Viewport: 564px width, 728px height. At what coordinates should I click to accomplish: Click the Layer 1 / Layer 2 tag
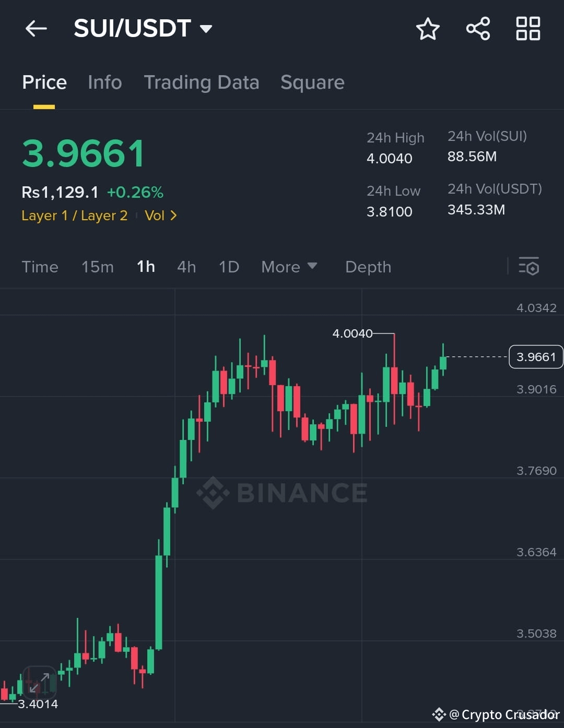74,216
